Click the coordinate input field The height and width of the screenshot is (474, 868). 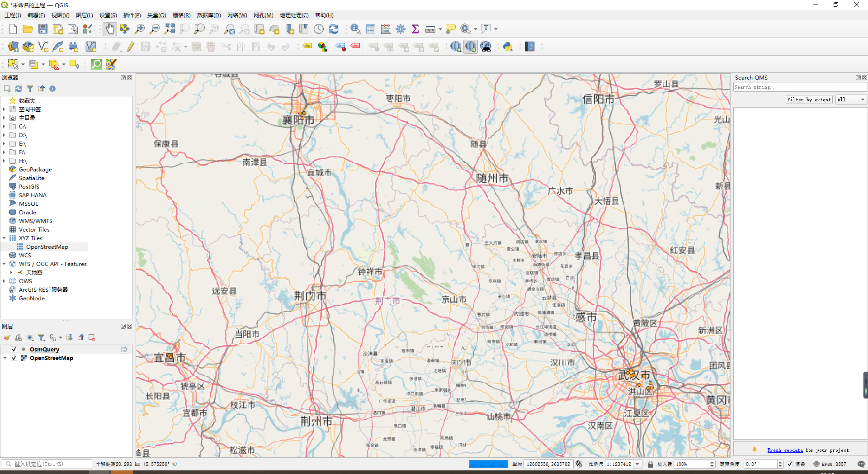point(548,464)
